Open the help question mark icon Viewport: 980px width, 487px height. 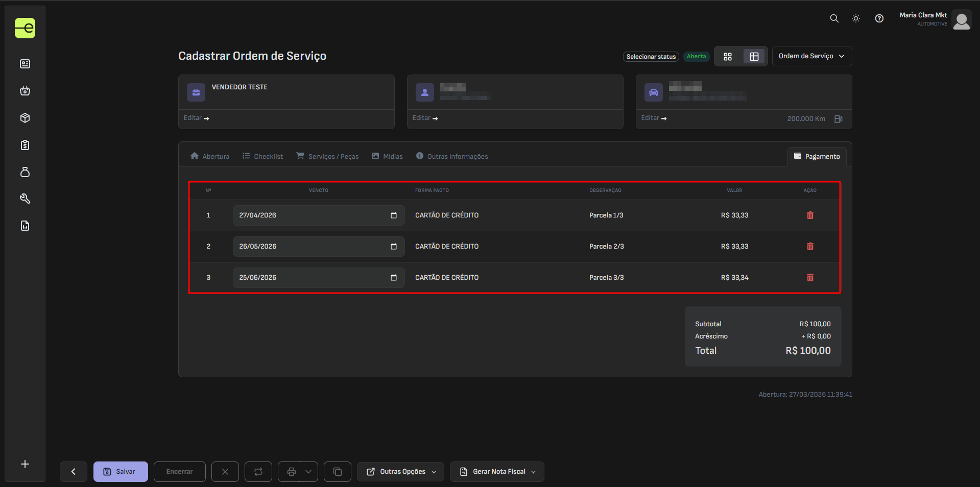coord(879,18)
